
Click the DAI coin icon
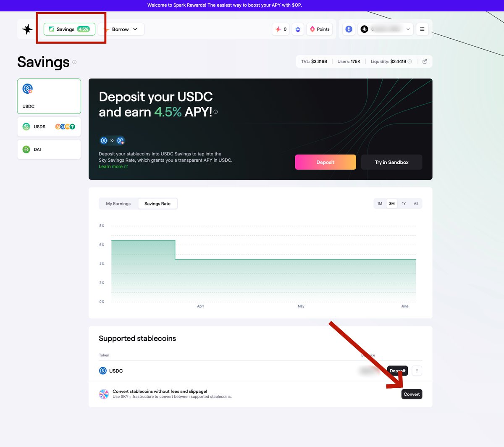(26, 150)
